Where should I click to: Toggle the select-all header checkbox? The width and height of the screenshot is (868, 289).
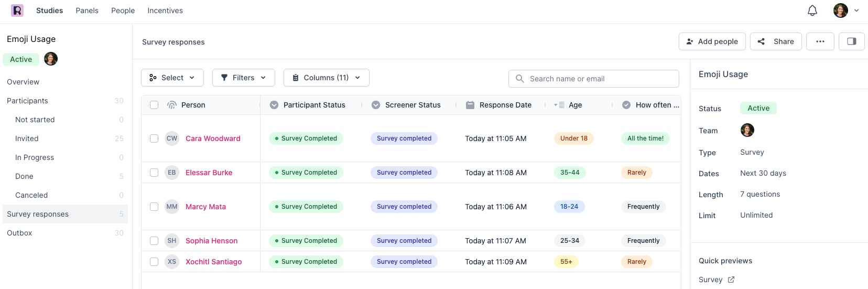pyautogui.click(x=154, y=105)
